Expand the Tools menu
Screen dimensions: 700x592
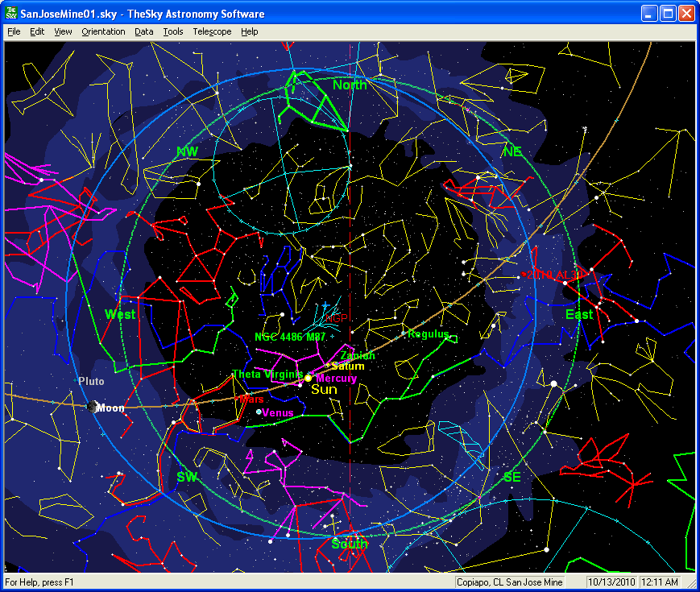(x=172, y=31)
